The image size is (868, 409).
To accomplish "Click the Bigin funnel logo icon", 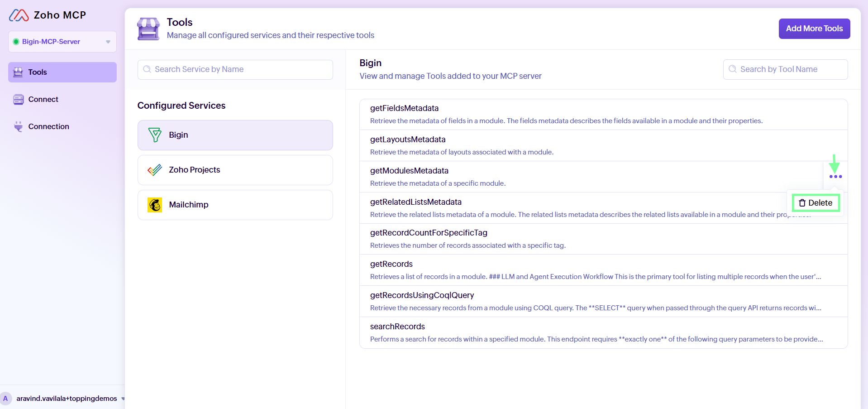I will coord(155,135).
